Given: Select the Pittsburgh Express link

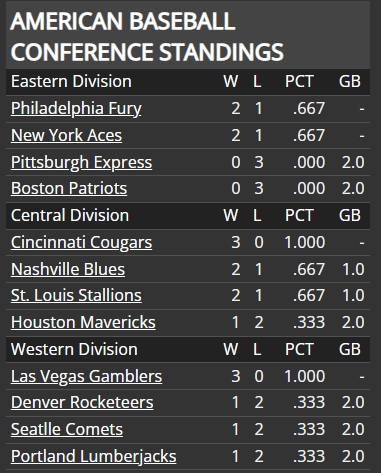Looking at the screenshot, I should 81,162.
